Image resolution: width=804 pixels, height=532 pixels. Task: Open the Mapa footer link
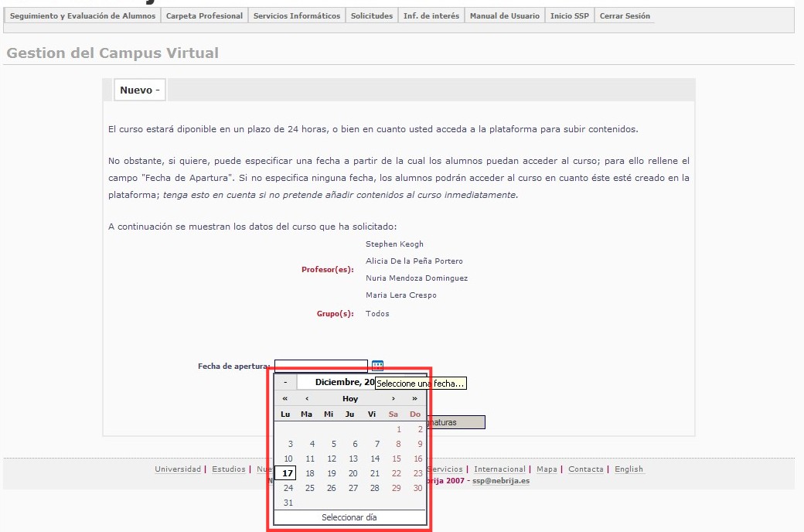pos(547,469)
